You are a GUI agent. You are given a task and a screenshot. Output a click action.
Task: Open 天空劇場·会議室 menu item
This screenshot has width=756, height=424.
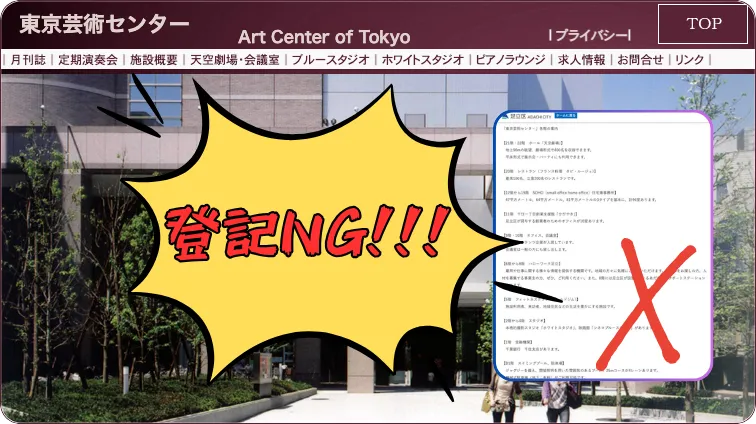[235, 60]
